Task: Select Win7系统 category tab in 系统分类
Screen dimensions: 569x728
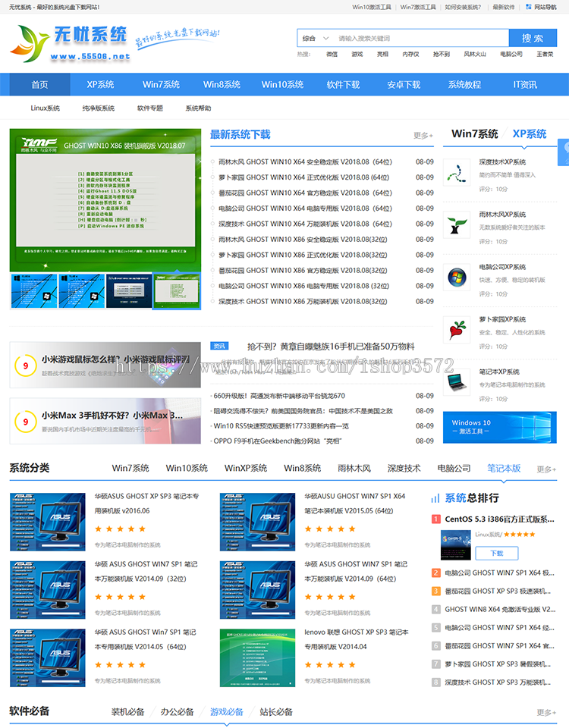Action: coord(130,468)
